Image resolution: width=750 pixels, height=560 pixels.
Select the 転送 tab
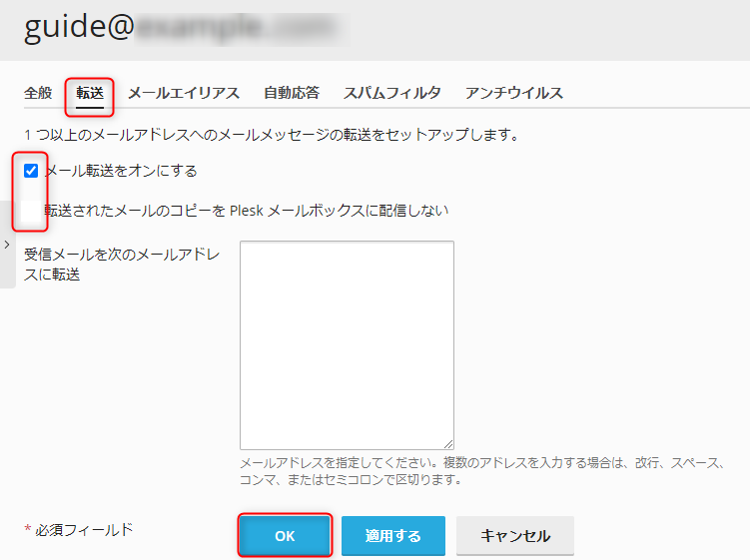[x=90, y=93]
